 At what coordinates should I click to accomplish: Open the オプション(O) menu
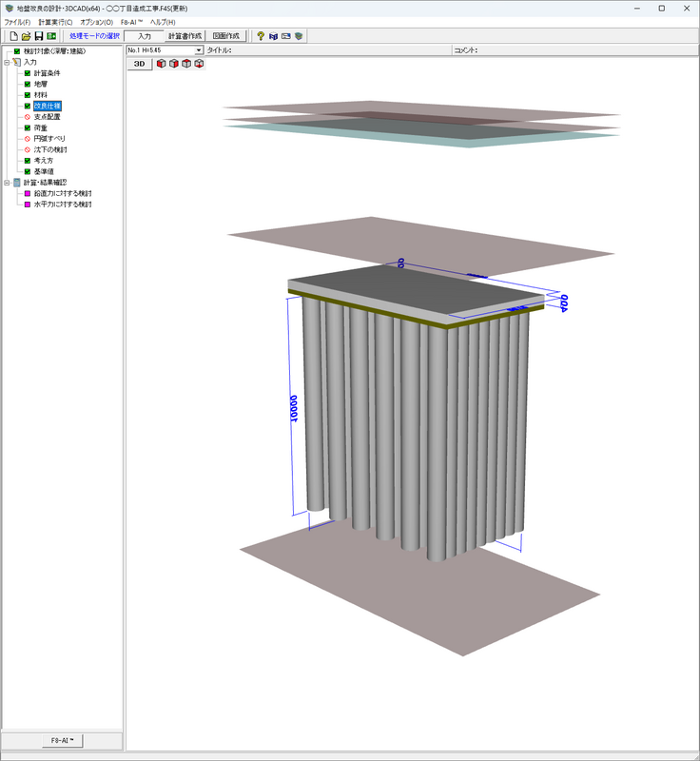96,22
